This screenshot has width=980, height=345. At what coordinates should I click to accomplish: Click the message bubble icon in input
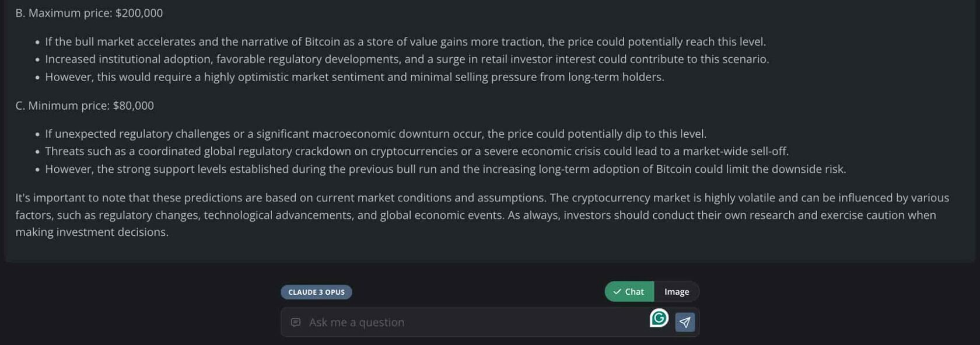point(296,322)
